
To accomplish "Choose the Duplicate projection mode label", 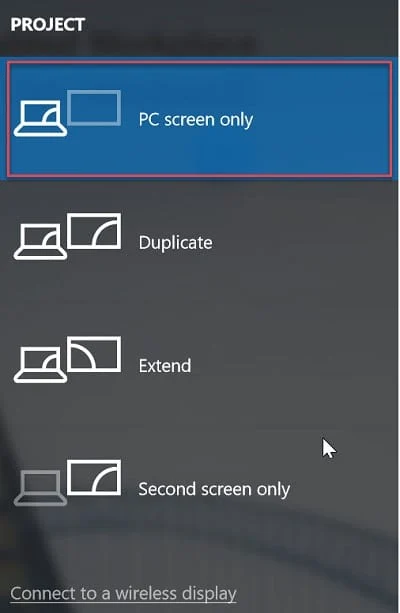I will click(x=176, y=242).
